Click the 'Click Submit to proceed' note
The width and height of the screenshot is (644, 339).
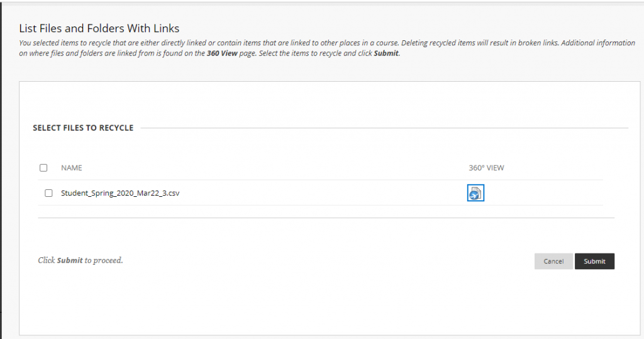click(80, 260)
